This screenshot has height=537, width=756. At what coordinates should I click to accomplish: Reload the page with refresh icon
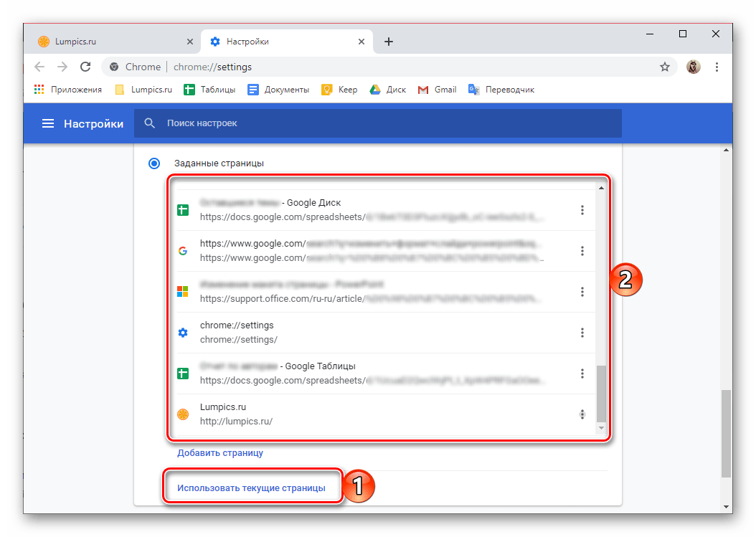coord(85,67)
